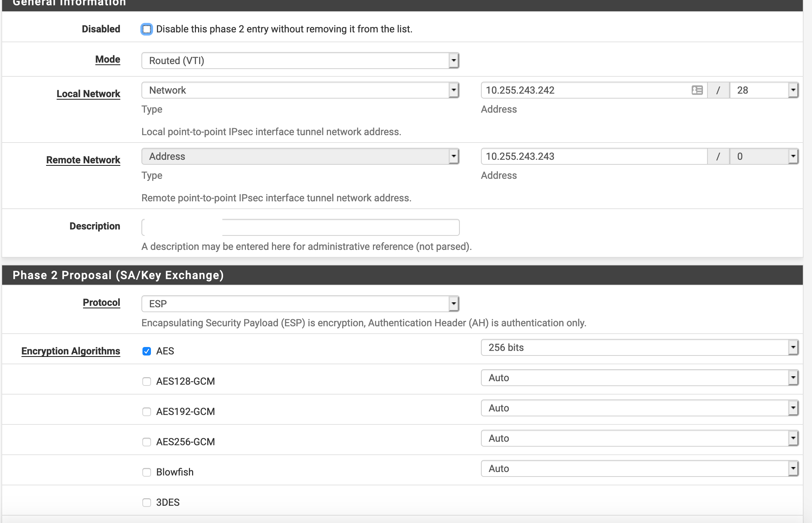Open the Local Network type dropdown
The width and height of the screenshot is (812, 523).
[x=300, y=90]
